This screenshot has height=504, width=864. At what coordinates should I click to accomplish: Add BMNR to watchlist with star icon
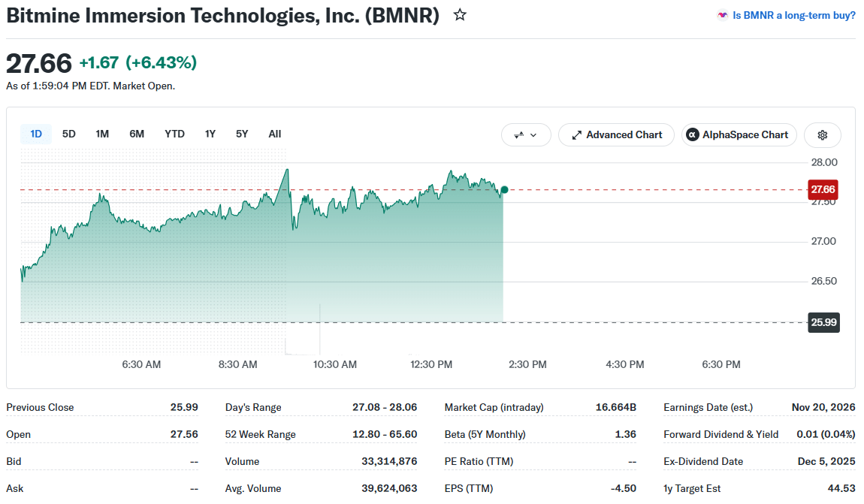(x=460, y=15)
